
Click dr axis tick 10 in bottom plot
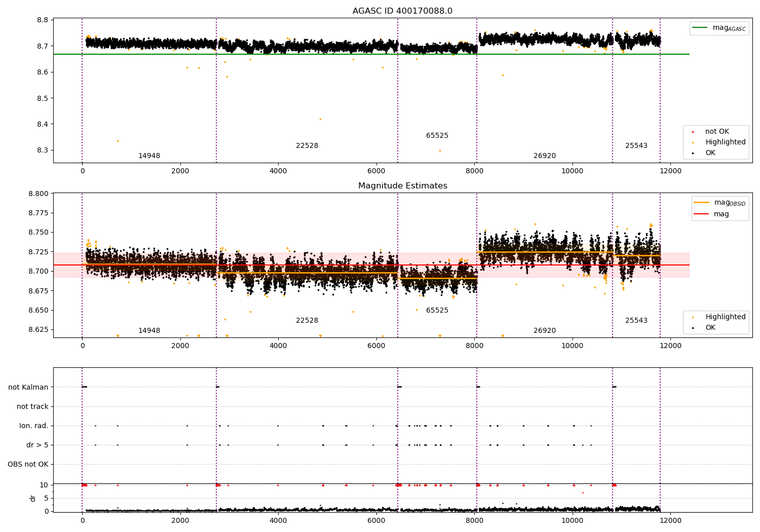coord(44,485)
